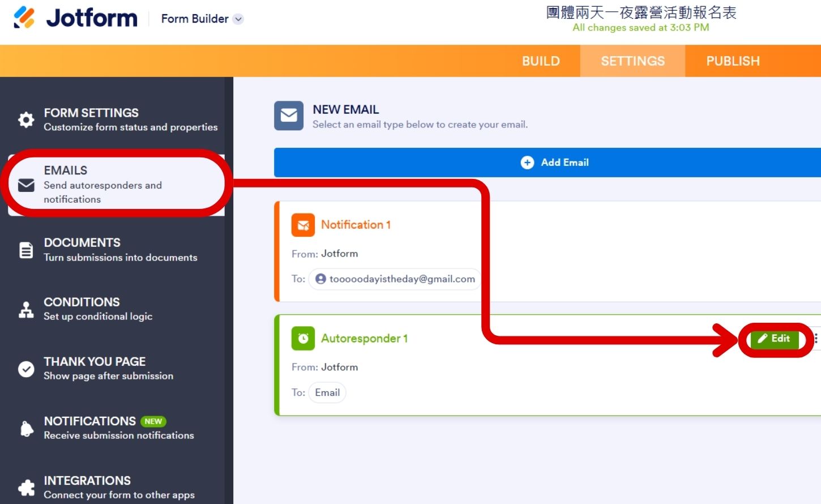The image size is (821, 504).
Task: Open Form Settings via the gear icon
Action: point(25,119)
